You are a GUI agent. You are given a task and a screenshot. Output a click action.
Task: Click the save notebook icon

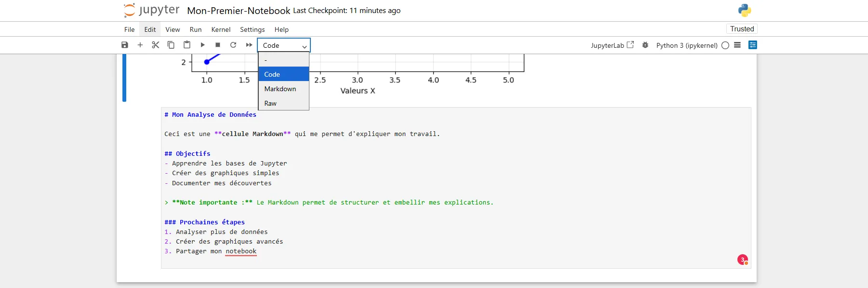(x=125, y=45)
